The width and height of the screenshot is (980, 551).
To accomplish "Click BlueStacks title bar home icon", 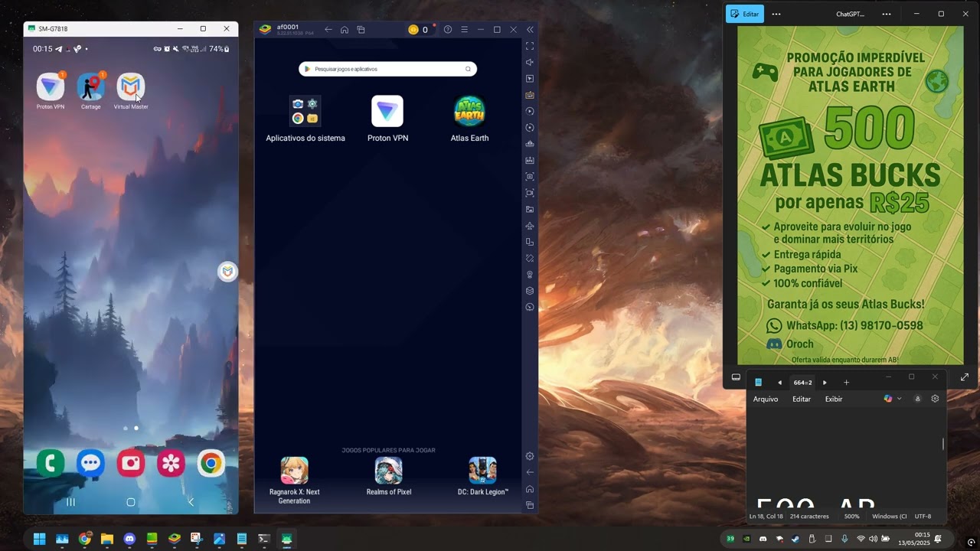I will pyautogui.click(x=345, y=29).
